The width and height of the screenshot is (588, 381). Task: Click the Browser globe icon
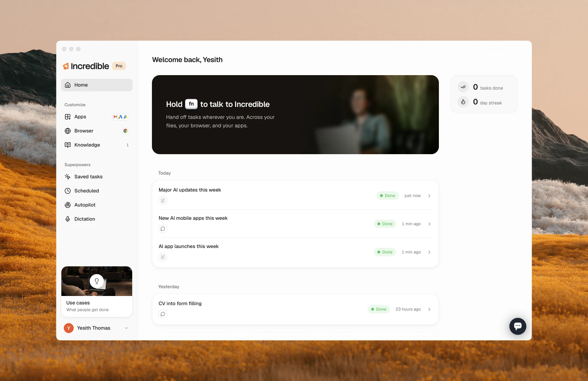pos(68,131)
